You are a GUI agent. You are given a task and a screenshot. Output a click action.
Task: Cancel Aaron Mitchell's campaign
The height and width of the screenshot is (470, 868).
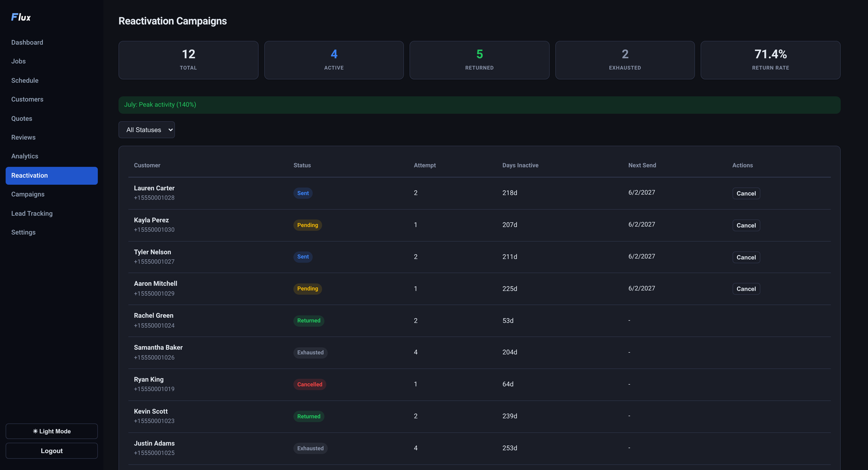coord(746,289)
